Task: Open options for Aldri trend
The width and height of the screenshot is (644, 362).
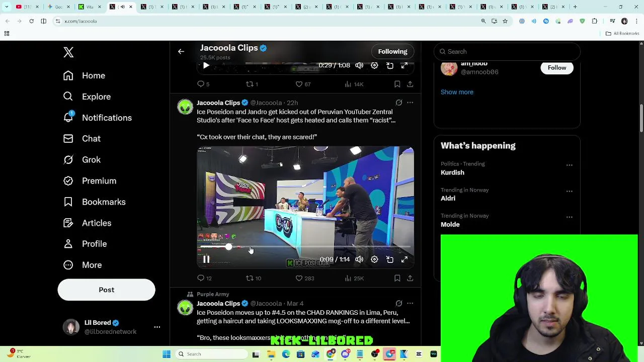Action: (x=569, y=191)
